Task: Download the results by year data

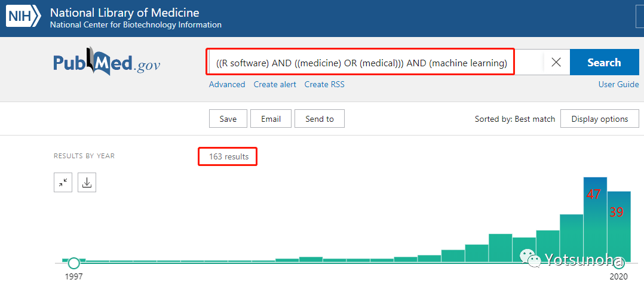Action: (87, 183)
